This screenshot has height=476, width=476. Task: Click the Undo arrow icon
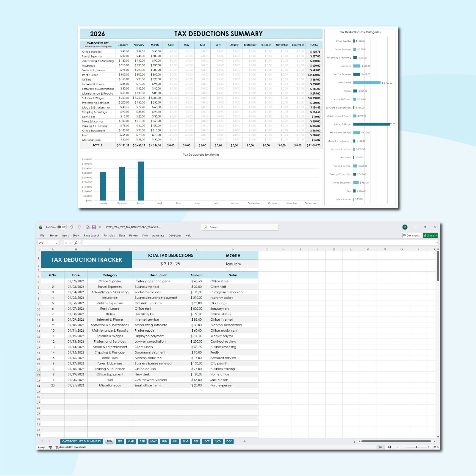tap(71, 227)
